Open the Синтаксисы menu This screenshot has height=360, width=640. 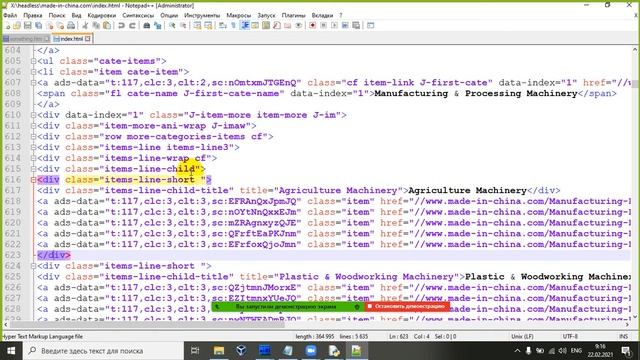(x=138, y=15)
